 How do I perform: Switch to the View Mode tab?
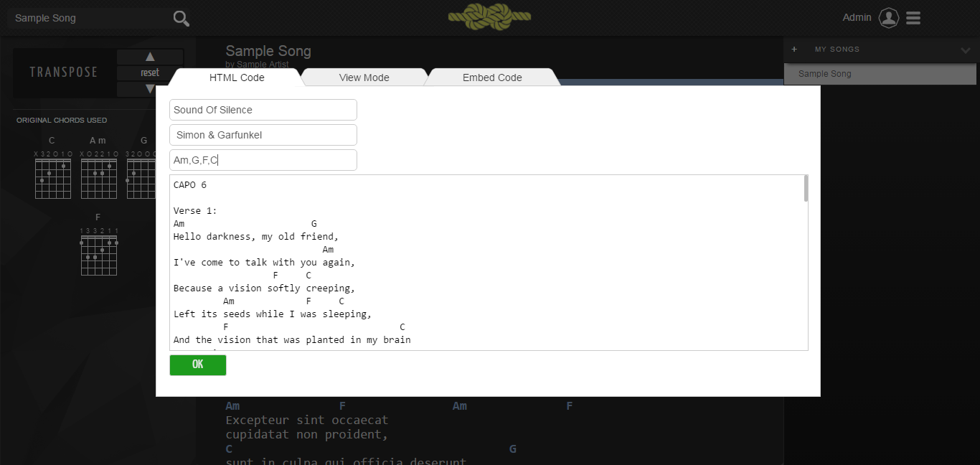(x=364, y=77)
